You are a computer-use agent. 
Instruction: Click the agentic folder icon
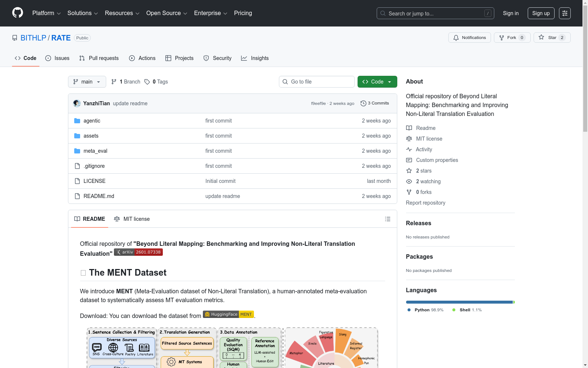click(x=77, y=121)
